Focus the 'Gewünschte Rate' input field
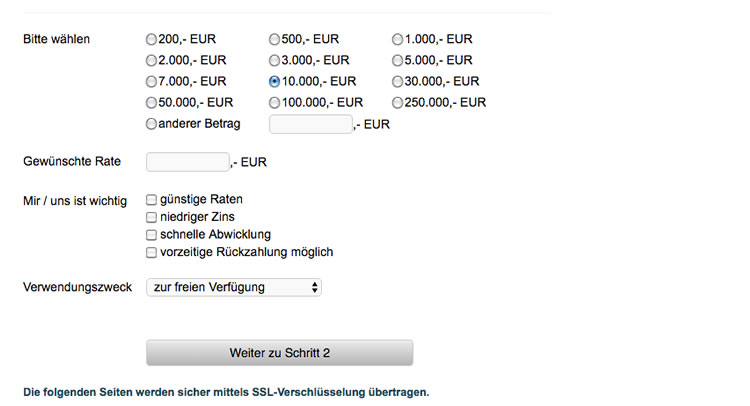 pos(188,162)
